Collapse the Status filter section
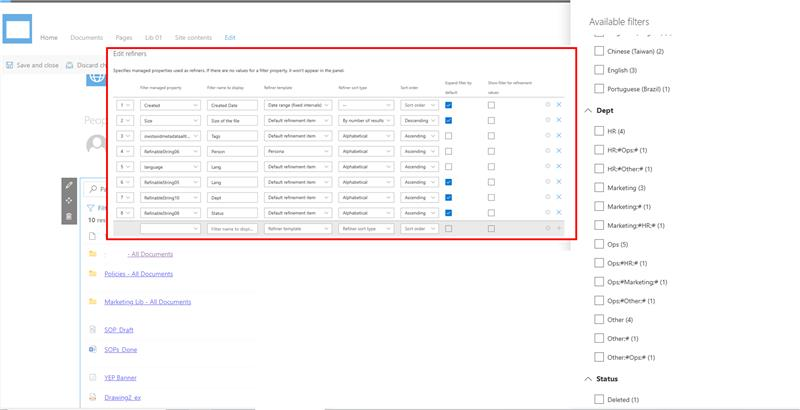 (x=588, y=379)
